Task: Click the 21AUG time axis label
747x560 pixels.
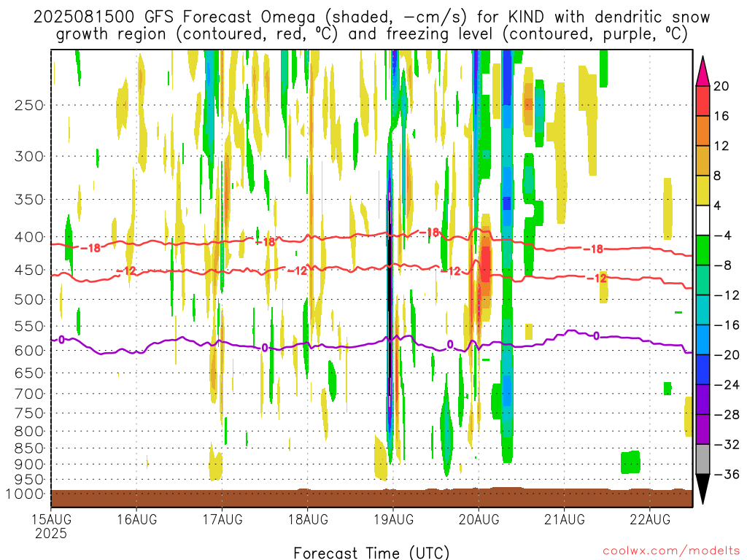Action: tap(565, 519)
